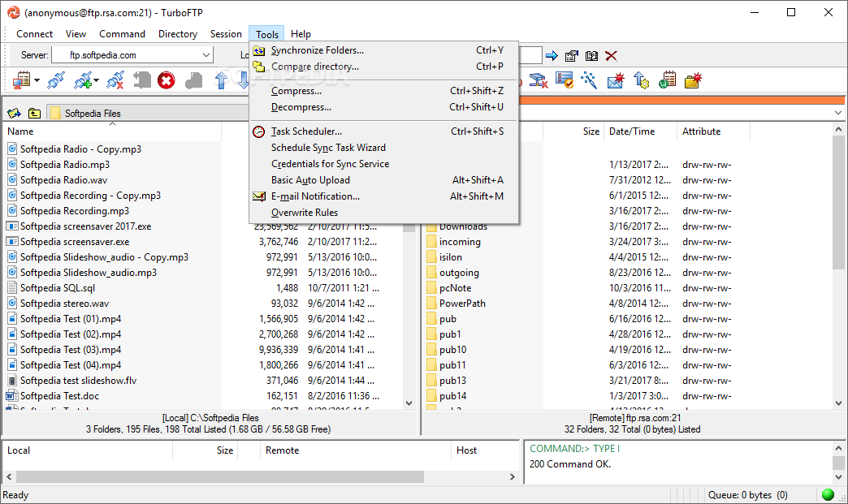The image size is (848, 504).
Task: Open the scheduler notepad with globe icon
Action: coord(668,80)
